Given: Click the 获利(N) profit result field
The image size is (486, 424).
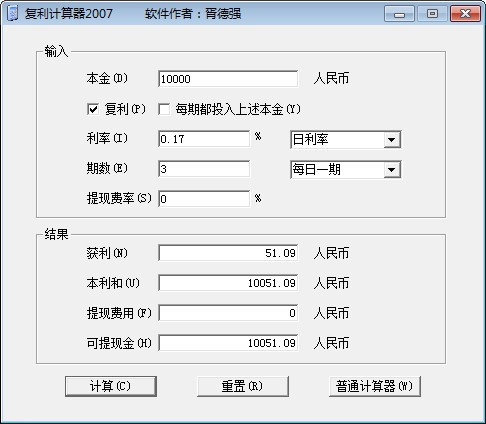Looking at the screenshot, I should (228, 253).
